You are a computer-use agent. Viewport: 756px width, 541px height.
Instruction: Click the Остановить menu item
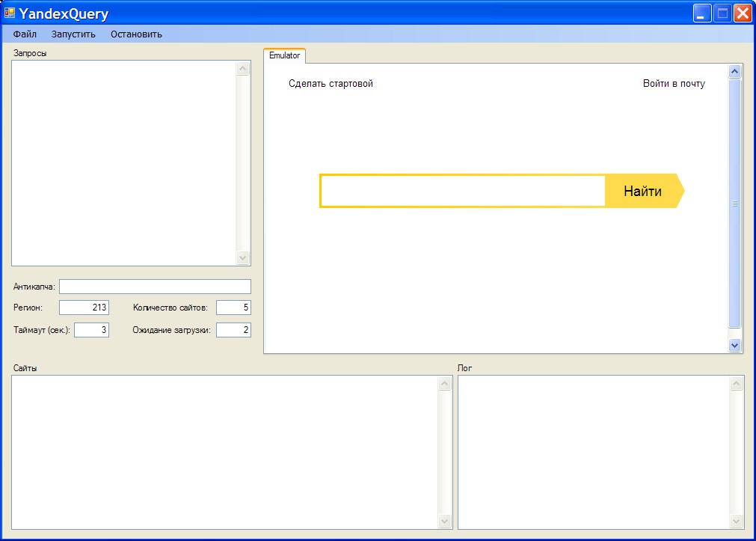136,34
